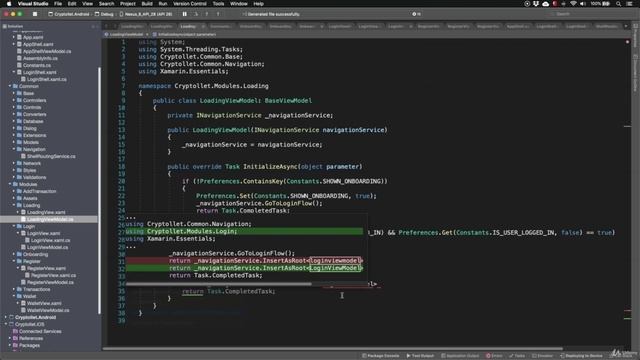Open the Apple menu
This screenshot has height=360, width=640.
pyautogui.click(x=9, y=4)
